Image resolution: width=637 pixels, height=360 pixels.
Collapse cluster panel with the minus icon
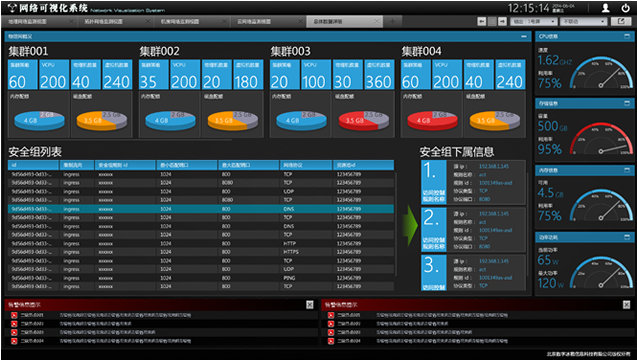(x=524, y=36)
